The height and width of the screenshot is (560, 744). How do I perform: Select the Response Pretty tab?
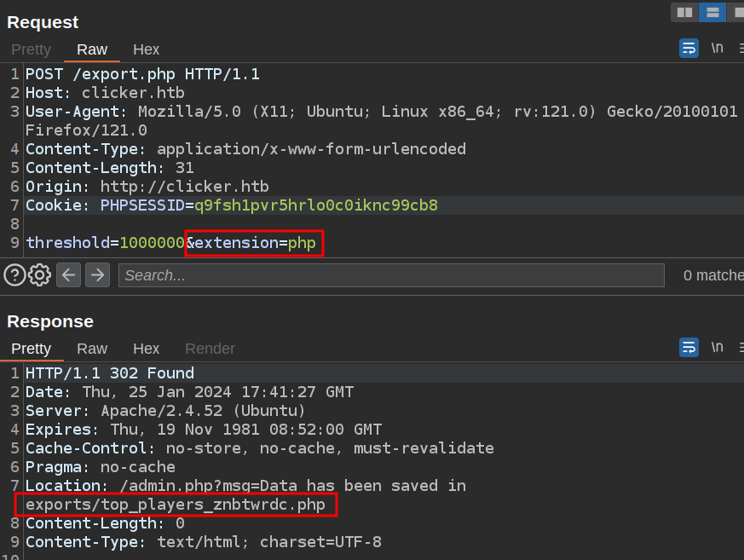(32, 349)
